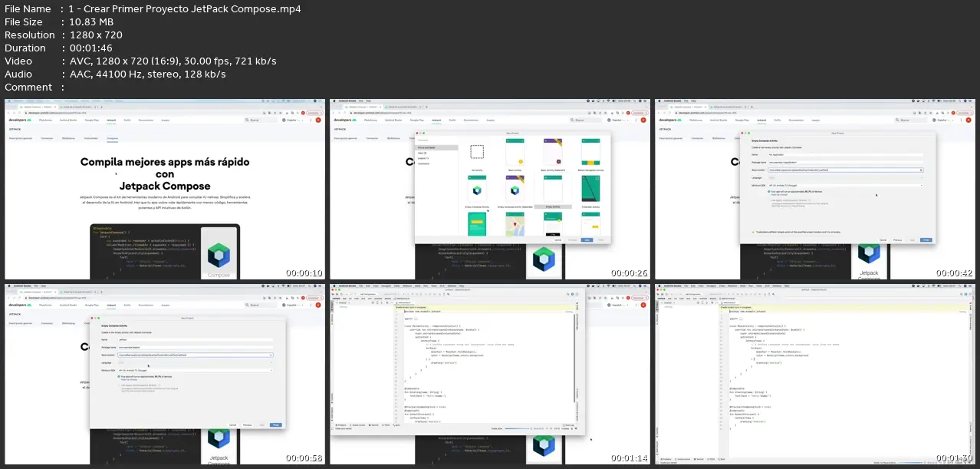Click the Jetpack Compose logo card in 00:00:10 frame
The height and width of the screenshot is (469, 980).
click(x=219, y=253)
